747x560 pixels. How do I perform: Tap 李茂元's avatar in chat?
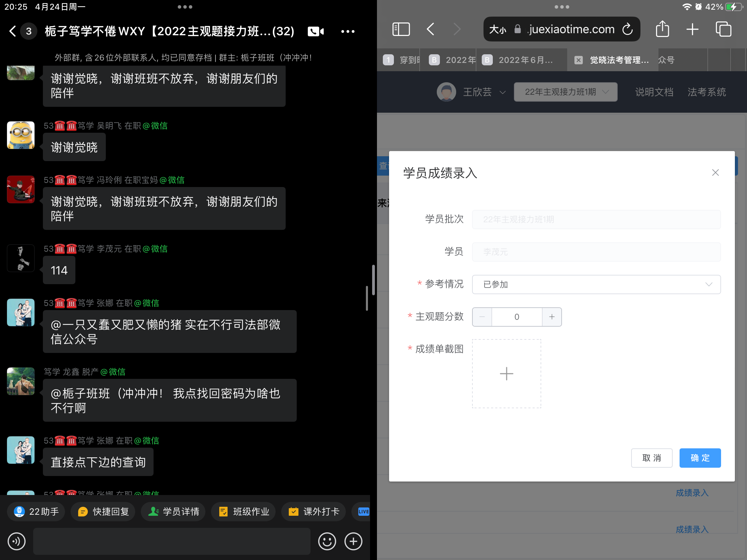pos(21,258)
